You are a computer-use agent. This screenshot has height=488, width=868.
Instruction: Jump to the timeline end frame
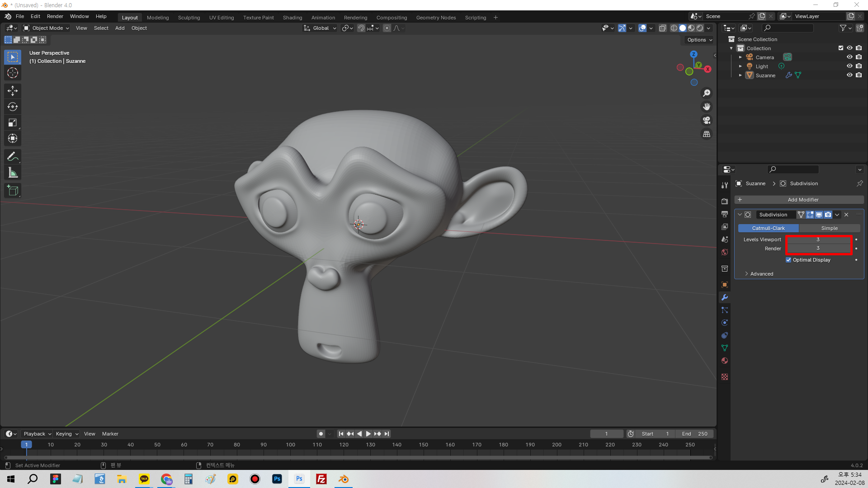[387, 434]
